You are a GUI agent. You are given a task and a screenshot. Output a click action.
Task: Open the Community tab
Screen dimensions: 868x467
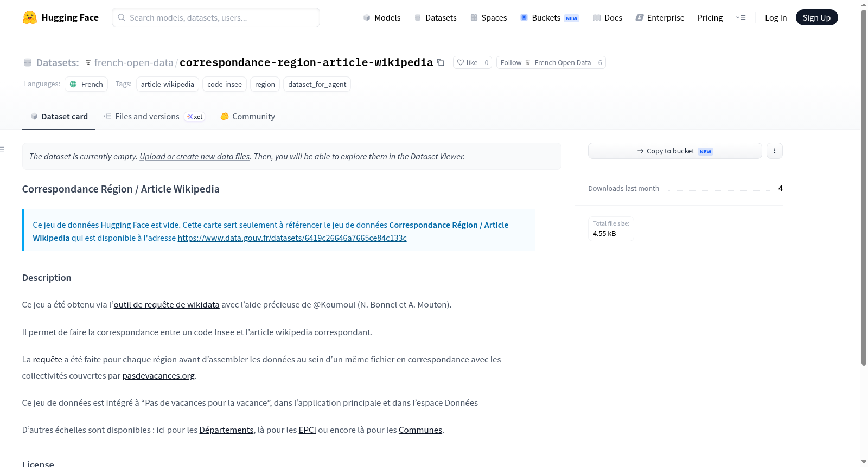coord(247,116)
